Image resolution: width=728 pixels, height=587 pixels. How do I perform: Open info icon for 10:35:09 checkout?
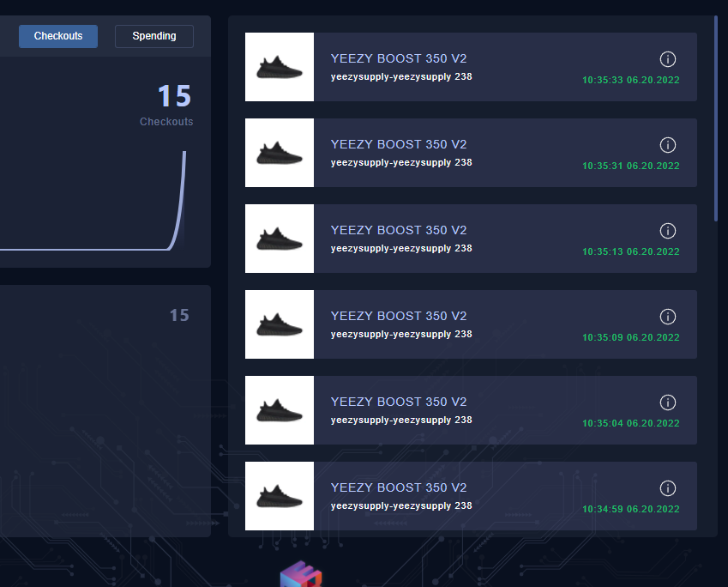pyautogui.click(x=668, y=317)
